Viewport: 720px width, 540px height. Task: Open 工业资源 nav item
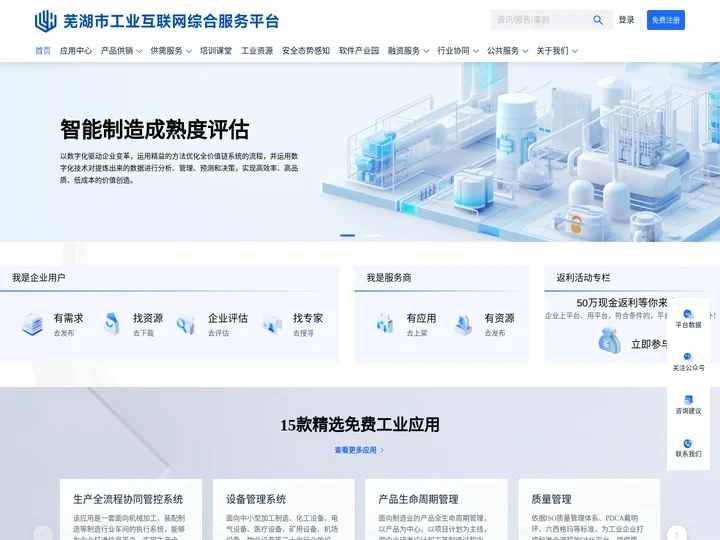[257, 51]
